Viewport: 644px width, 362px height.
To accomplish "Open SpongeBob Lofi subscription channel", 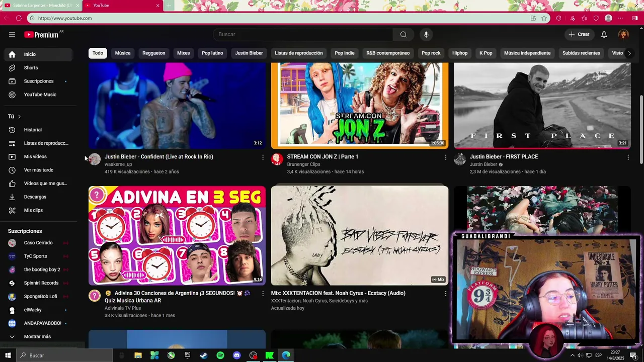I will pos(38,297).
